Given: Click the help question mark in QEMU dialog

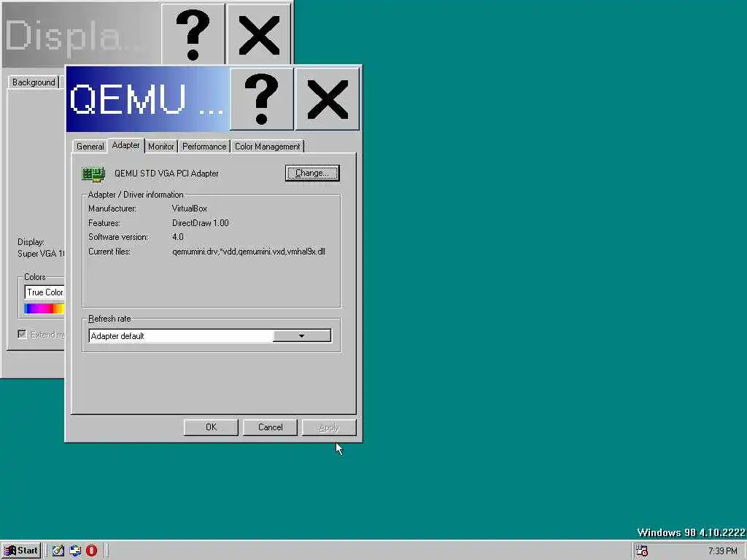Looking at the screenshot, I should point(261,99).
